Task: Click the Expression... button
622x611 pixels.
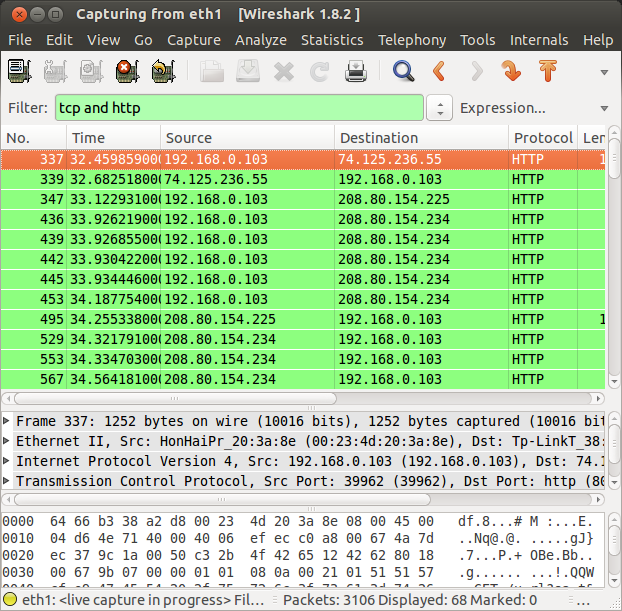Action: pos(503,108)
